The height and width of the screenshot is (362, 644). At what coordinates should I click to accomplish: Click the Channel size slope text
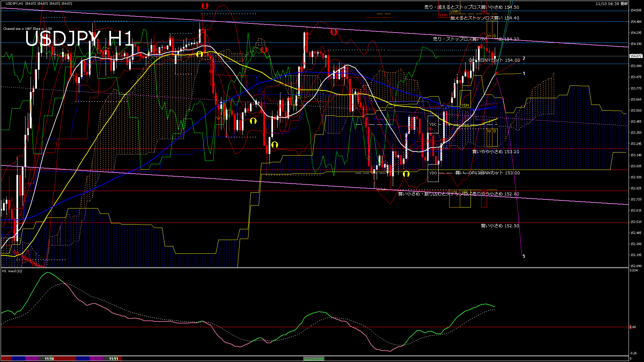tap(28, 29)
